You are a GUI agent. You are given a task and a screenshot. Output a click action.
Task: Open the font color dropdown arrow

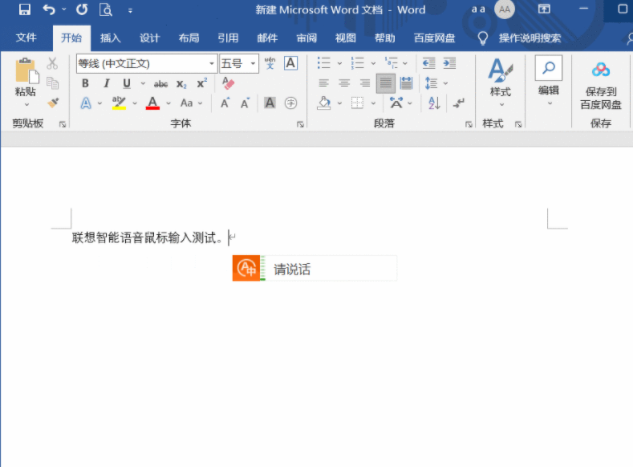coord(168,104)
